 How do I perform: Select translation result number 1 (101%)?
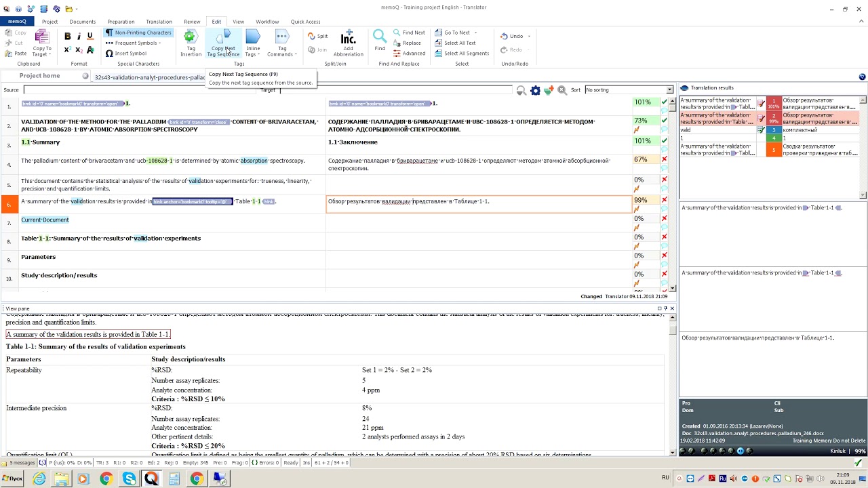774,103
